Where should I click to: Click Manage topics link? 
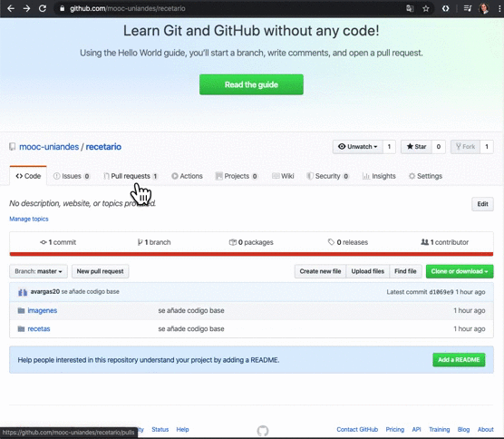[29, 219]
